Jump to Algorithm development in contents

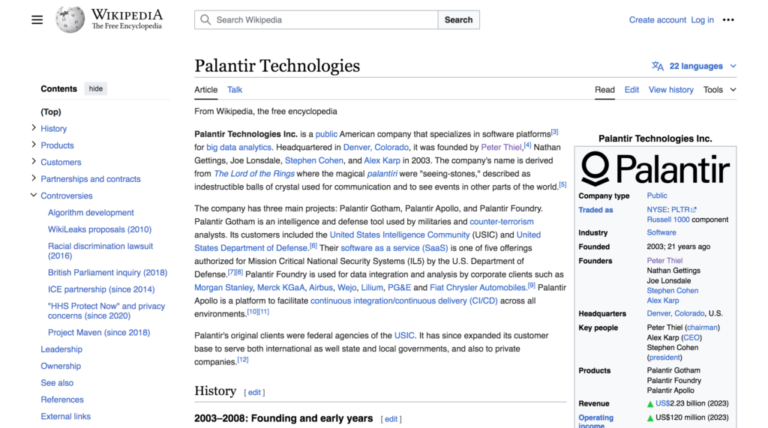click(x=91, y=213)
